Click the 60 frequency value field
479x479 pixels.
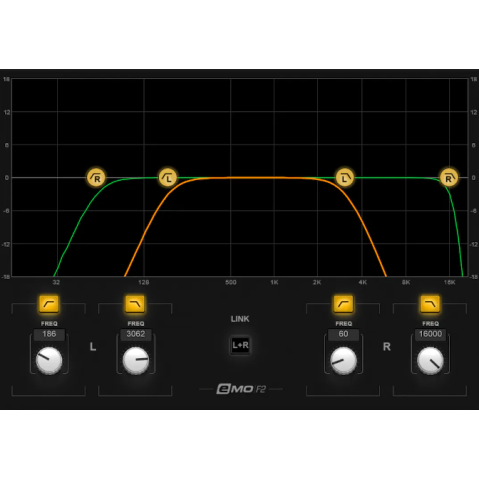pyautogui.click(x=343, y=334)
